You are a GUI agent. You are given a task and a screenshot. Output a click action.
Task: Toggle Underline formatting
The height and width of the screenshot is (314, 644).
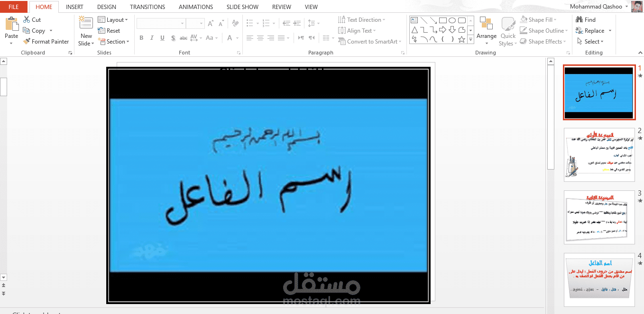[162, 38]
